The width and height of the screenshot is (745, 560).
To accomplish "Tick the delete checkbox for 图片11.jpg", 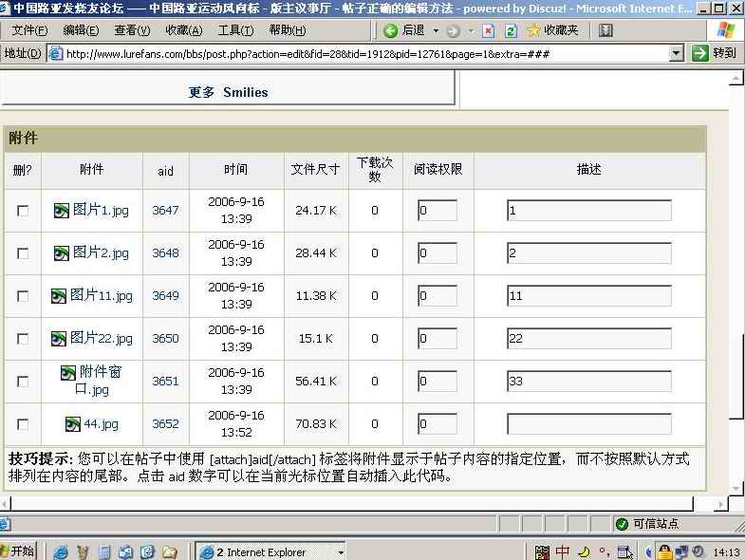I will pyautogui.click(x=23, y=296).
